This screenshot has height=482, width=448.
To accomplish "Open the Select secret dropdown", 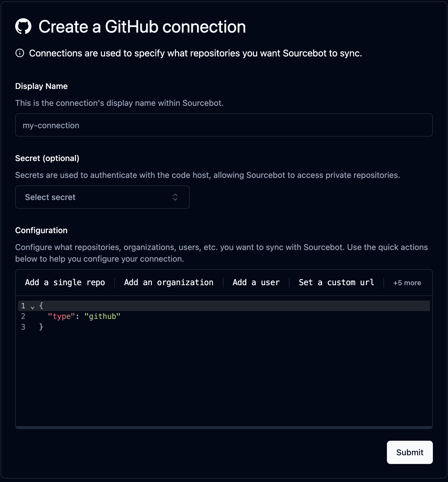I will click(x=102, y=197).
